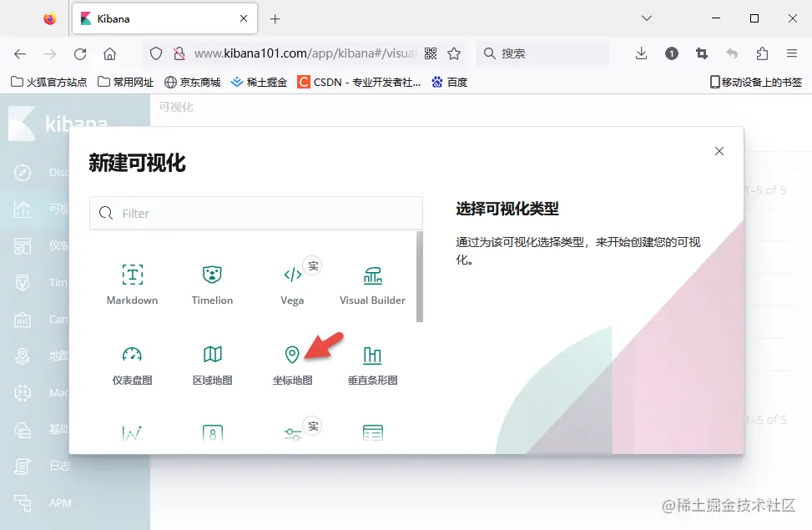Close the 新建可视化 dialog
812x530 pixels.
click(719, 151)
